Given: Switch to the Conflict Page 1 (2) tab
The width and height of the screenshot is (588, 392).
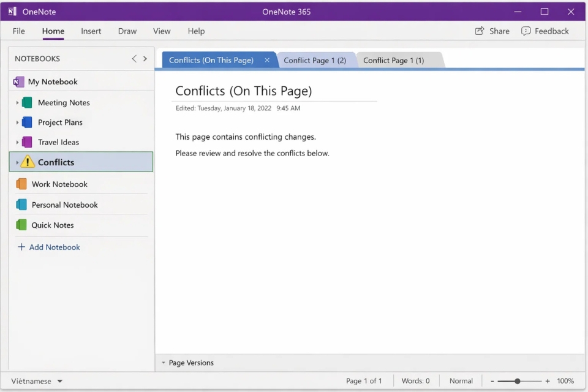Looking at the screenshot, I should 316,60.
